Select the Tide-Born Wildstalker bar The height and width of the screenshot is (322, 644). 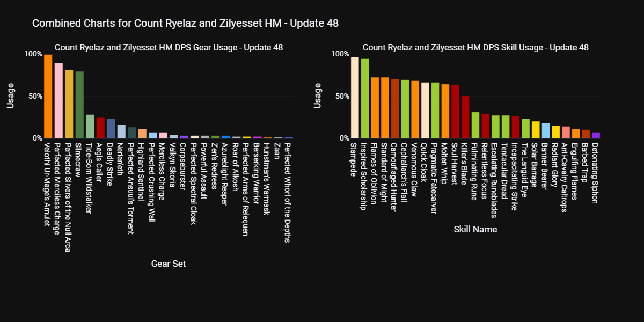coord(90,127)
